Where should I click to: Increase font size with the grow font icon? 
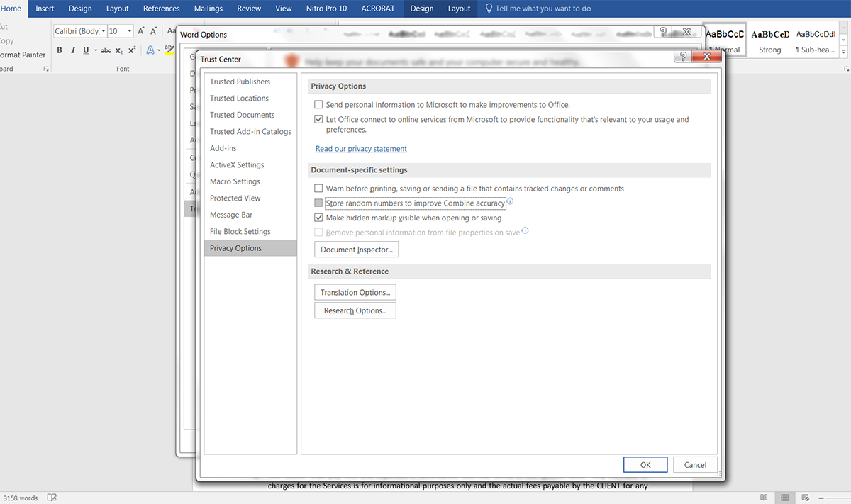point(141,31)
